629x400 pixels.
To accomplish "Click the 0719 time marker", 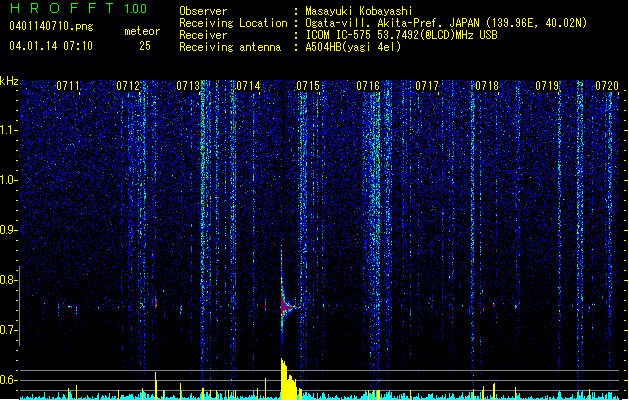I will (547, 86).
